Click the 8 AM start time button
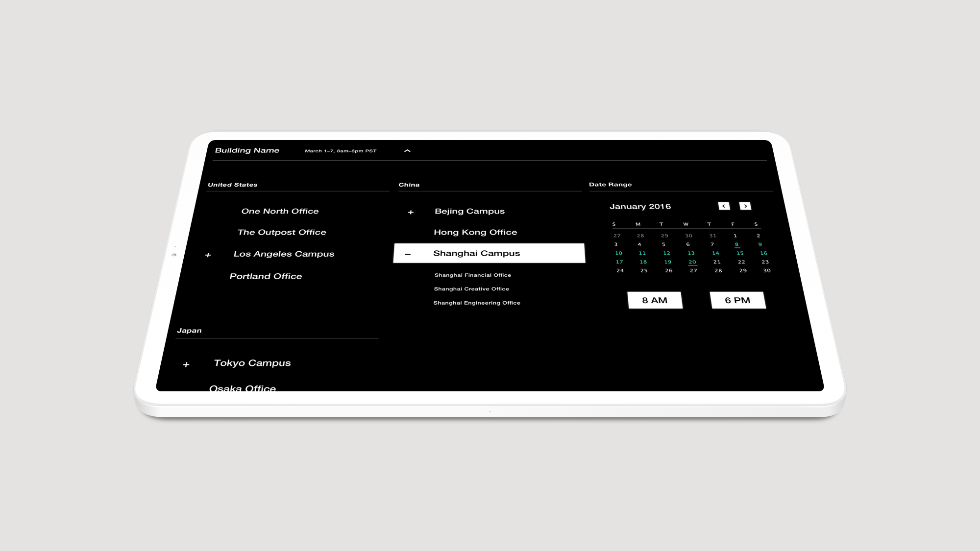Viewport: 980px width, 551px height. click(x=655, y=300)
